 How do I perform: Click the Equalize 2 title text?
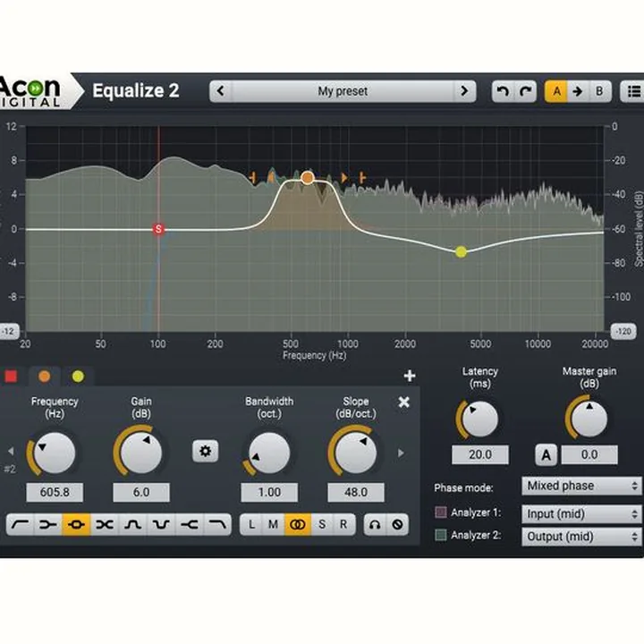136,90
